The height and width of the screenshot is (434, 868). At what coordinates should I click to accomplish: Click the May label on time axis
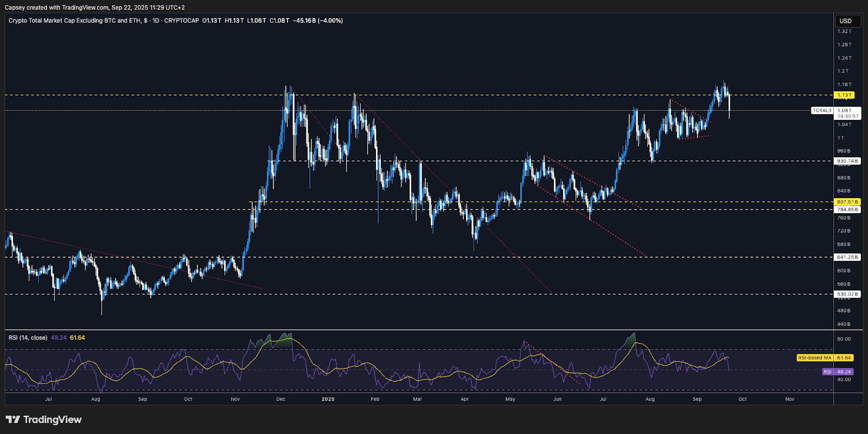pyautogui.click(x=510, y=399)
